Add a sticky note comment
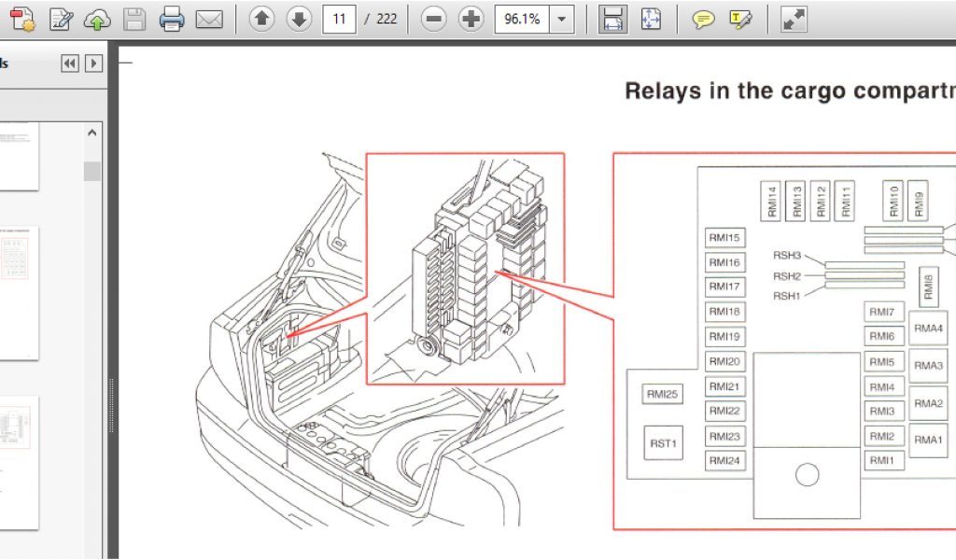Viewport: 956px width, 560px height. tap(703, 19)
